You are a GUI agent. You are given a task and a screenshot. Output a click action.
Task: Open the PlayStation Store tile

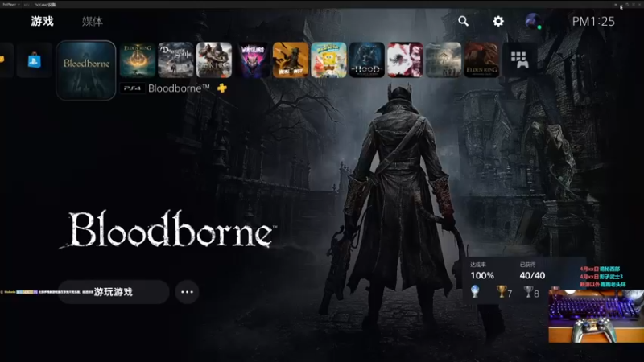34,60
